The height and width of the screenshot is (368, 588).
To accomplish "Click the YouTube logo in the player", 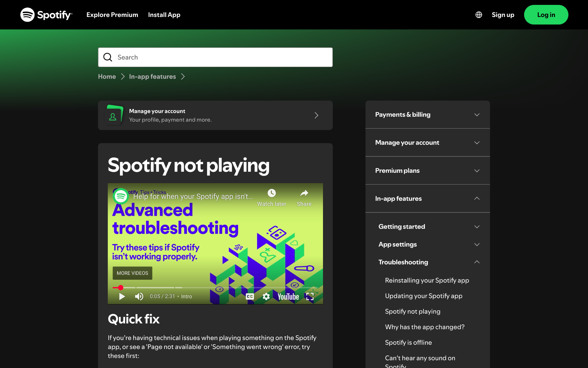I will 288,296.
